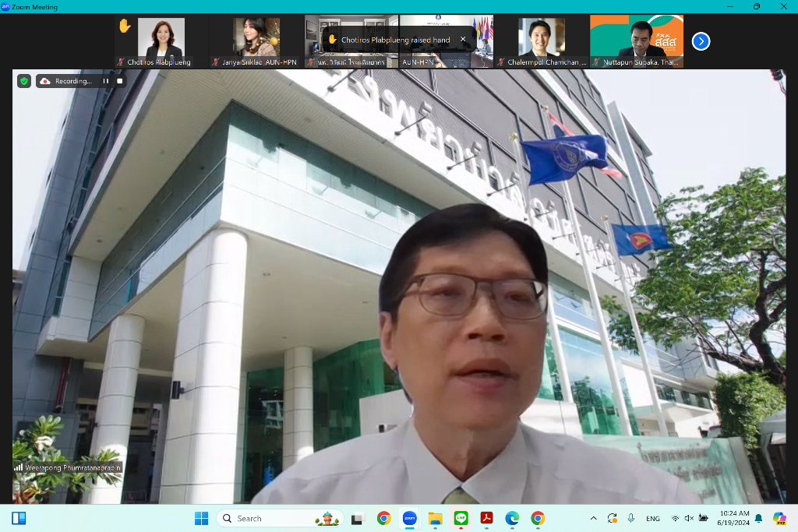
Task: Open Adobe Acrobat from the taskbar
Action: [x=486, y=519]
